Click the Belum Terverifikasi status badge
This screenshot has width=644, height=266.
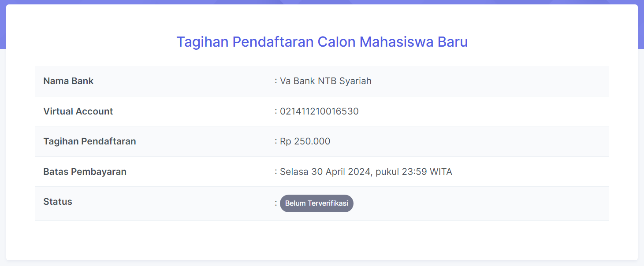(x=316, y=203)
